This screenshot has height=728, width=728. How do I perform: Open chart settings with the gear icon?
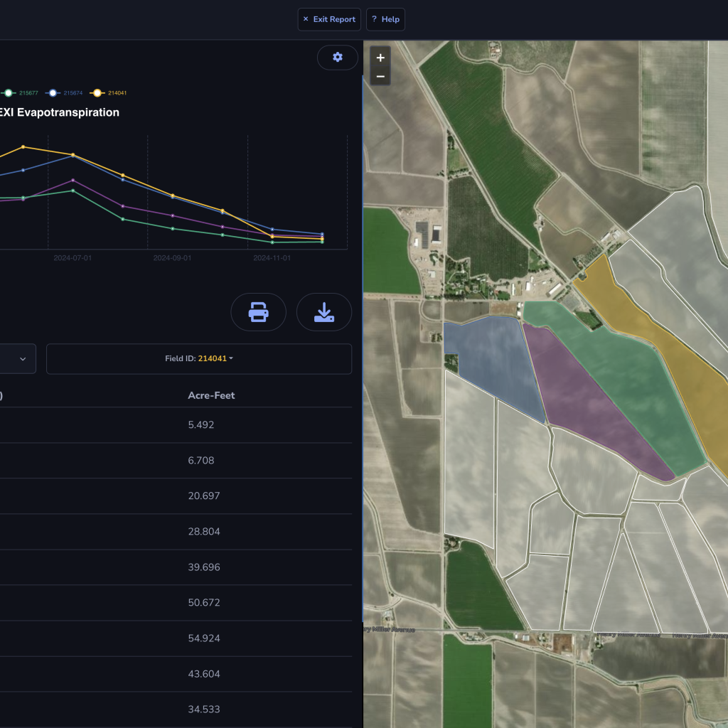click(337, 58)
